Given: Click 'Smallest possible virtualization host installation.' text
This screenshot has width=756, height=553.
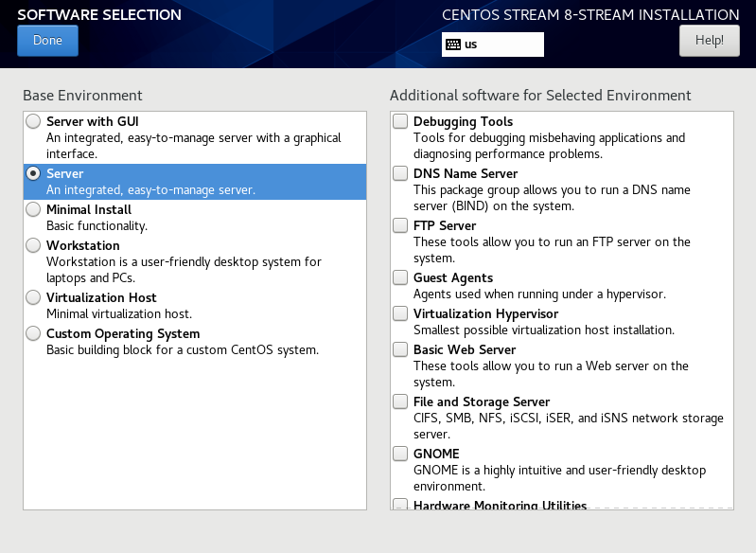Looking at the screenshot, I should tap(544, 330).
